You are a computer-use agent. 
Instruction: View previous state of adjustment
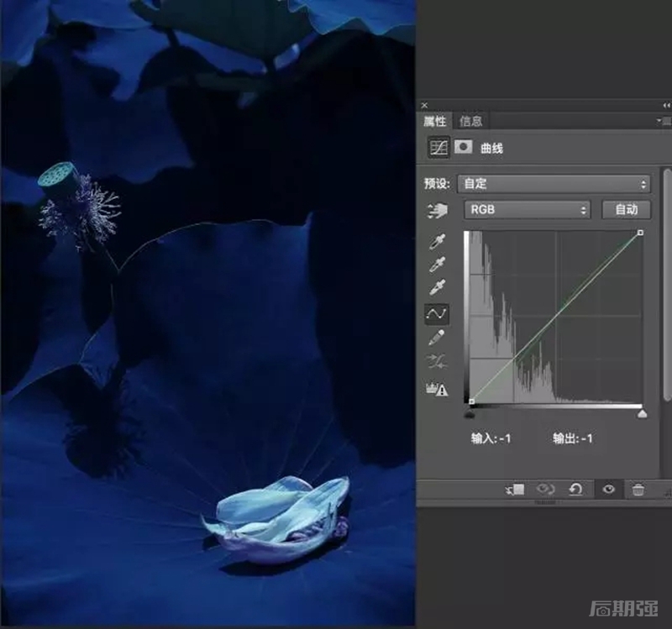545,490
